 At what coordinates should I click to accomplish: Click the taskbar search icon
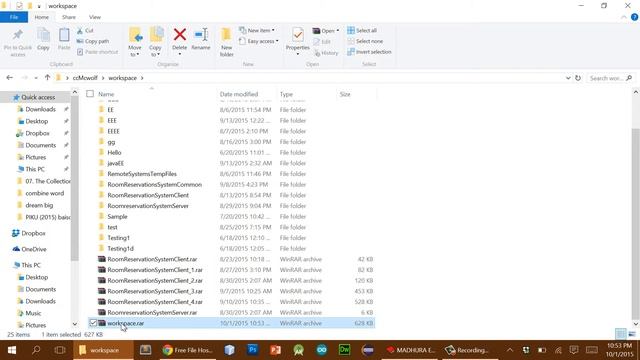36,350
